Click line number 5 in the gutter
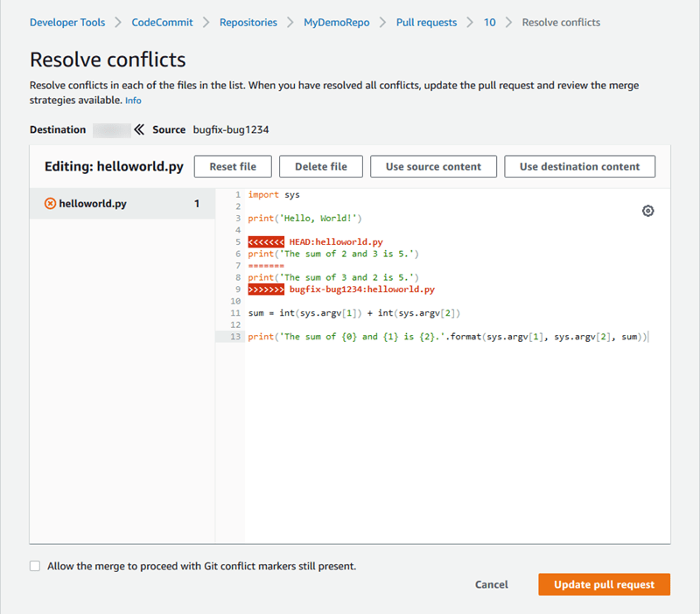The image size is (700, 614). (x=237, y=241)
